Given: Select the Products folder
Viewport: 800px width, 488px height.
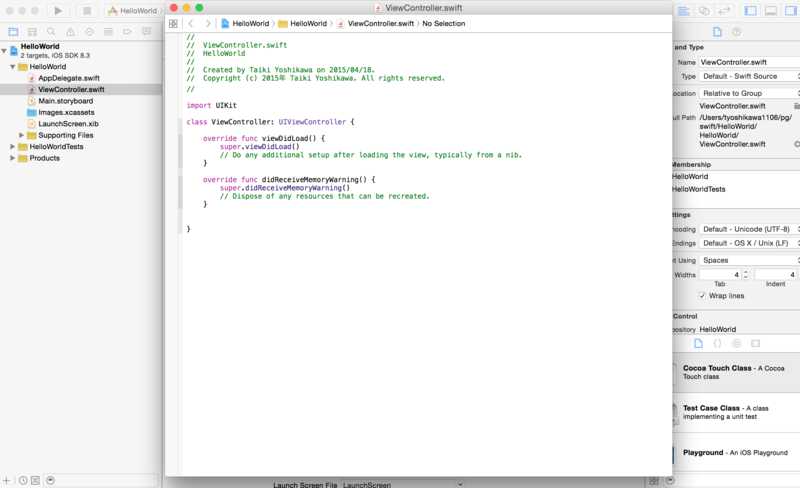Looking at the screenshot, I should tap(44, 158).
